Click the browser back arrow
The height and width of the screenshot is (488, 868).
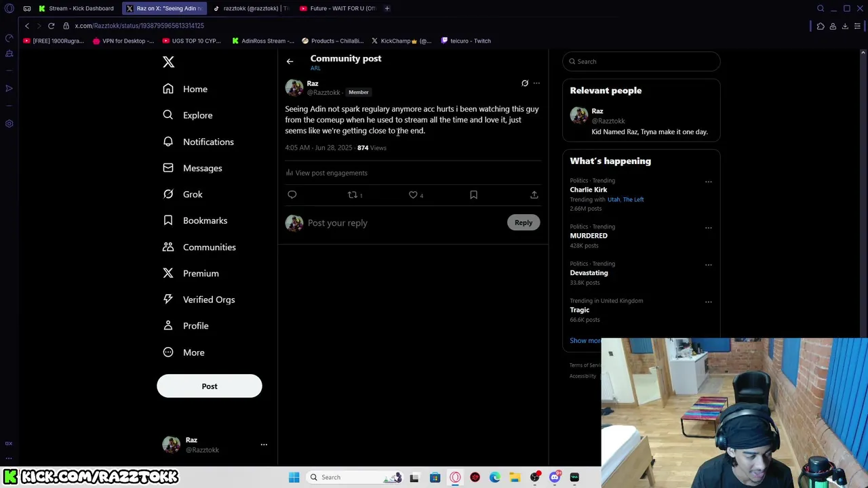(27, 26)
